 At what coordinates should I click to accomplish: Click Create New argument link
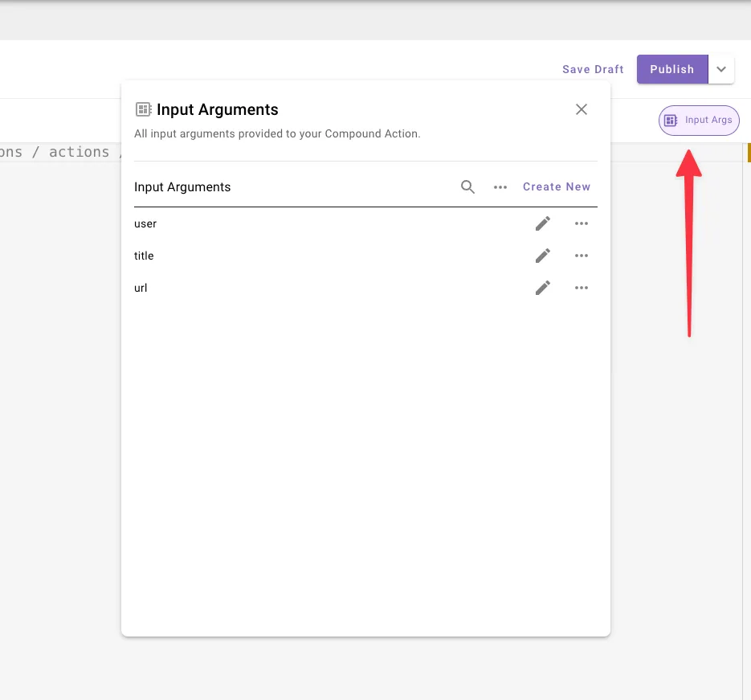(557, 187)
